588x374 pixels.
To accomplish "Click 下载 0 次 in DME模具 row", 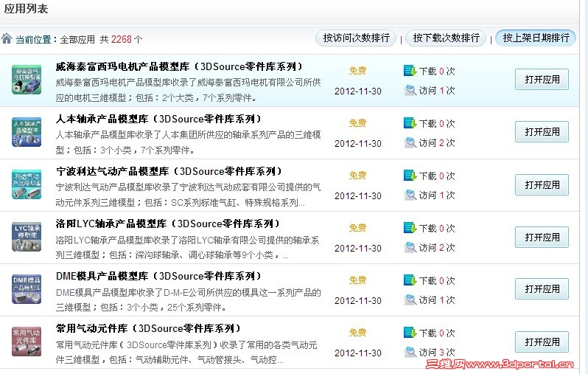I will [437, 280].
